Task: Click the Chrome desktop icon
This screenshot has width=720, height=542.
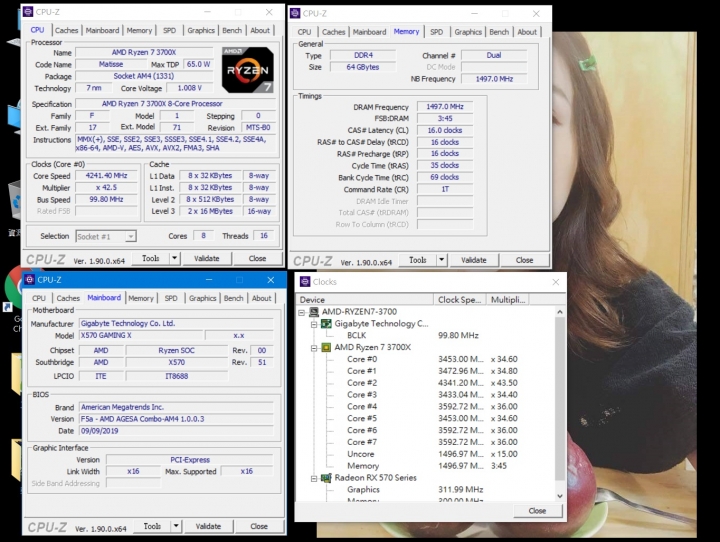Action: [x=14, y=288]
